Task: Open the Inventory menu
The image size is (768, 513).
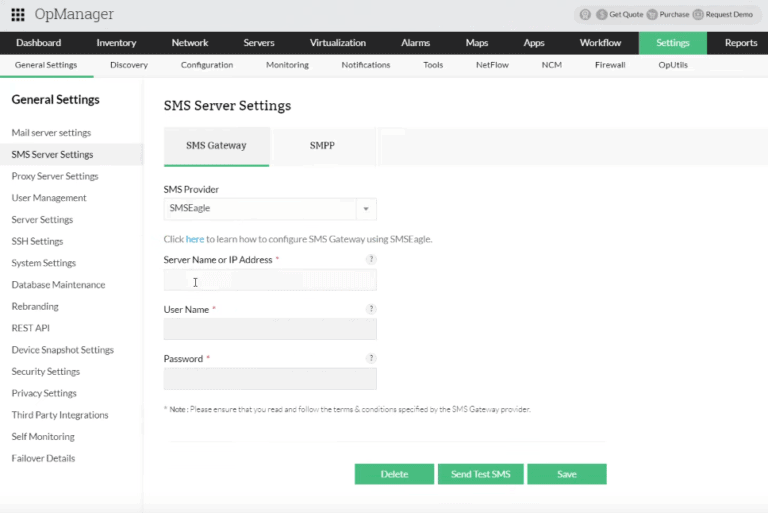Action: [x=116, y=43]
